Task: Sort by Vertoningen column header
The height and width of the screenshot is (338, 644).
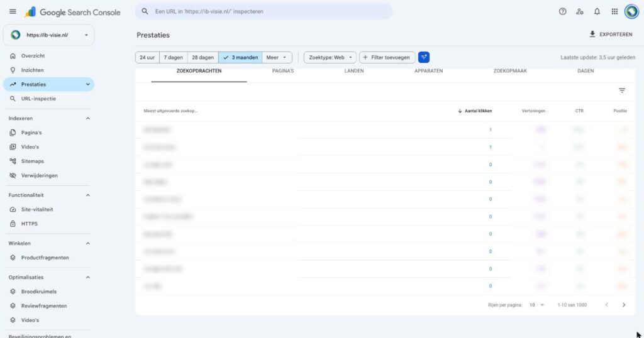Action: [x=533, y=111]
